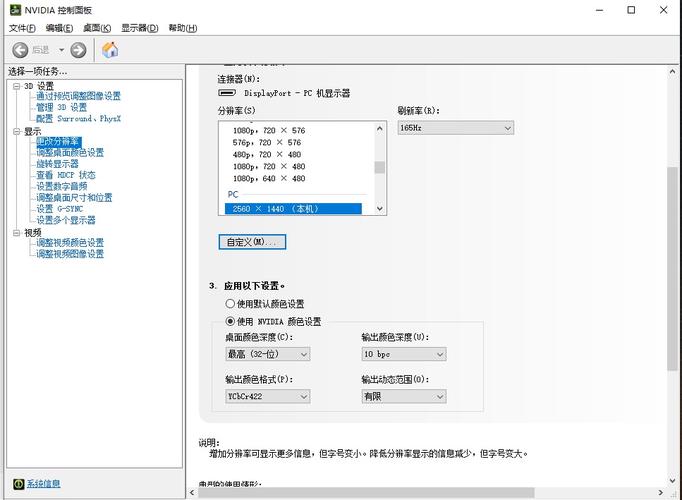Click horizontal scrollbar left arrow
Screen dimensions: 682x500
[192, 493]
